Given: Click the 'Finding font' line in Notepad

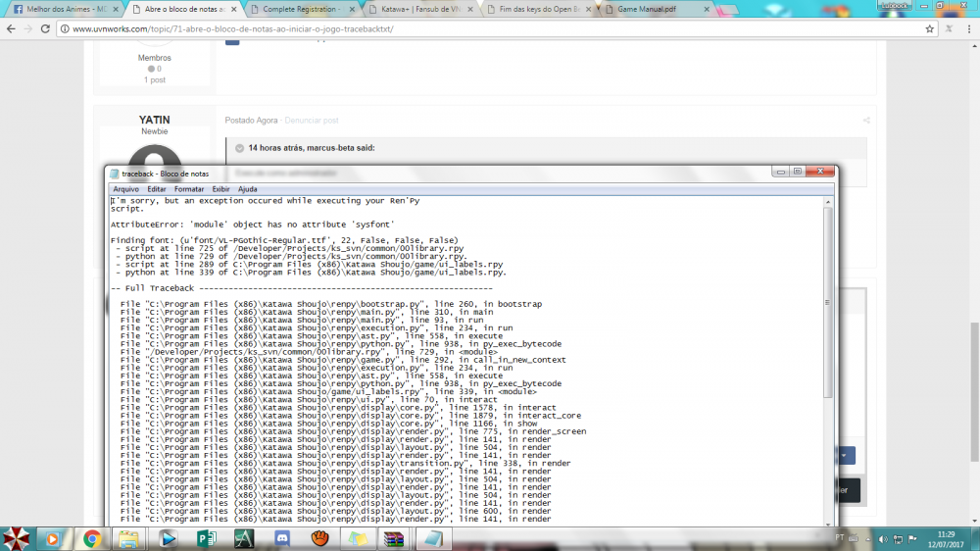Looking at the screenshot, I should (x=284, y=240).
